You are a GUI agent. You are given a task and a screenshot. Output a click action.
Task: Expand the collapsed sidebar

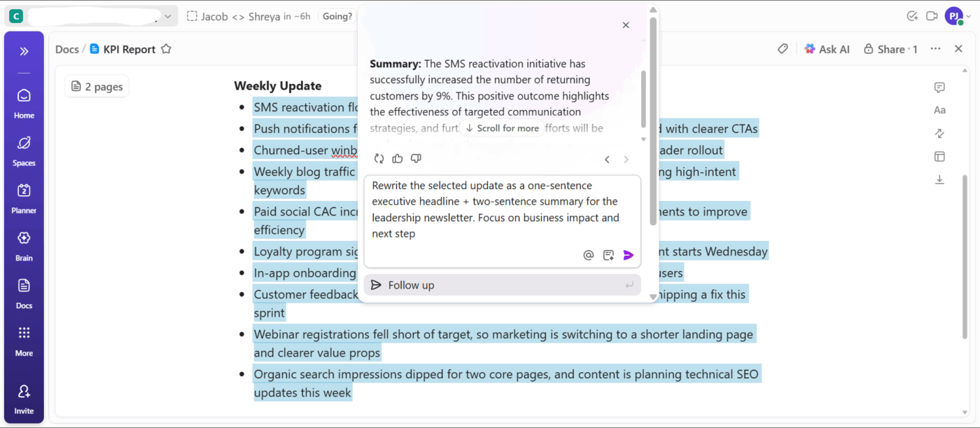pyautogui.click(x=24, y=50)
